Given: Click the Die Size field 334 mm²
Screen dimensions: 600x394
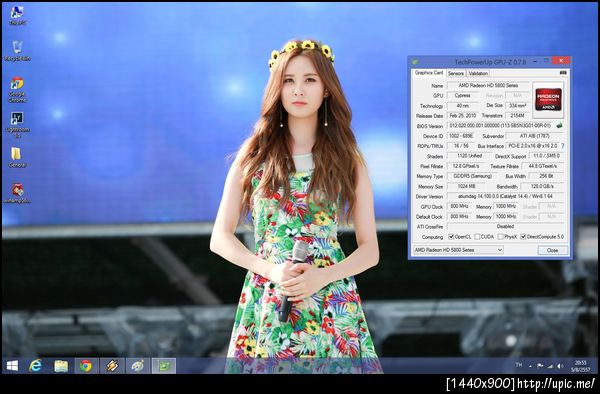Looking at the screenshot, I should point(517,106).
